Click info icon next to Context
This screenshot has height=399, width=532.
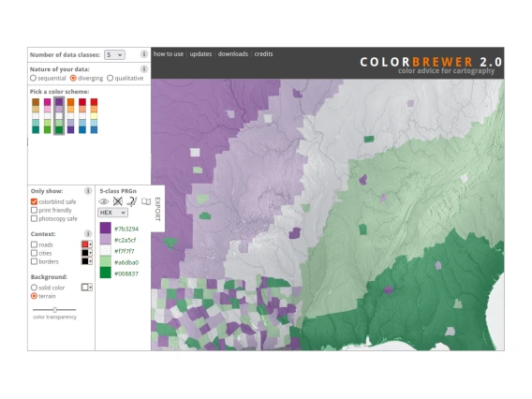coord(88,233)
